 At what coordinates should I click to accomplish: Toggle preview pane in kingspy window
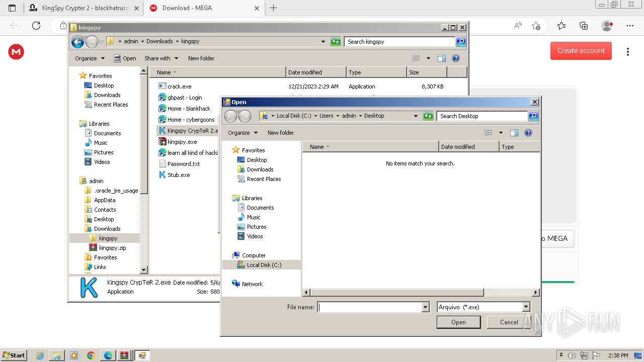(441, 58)
